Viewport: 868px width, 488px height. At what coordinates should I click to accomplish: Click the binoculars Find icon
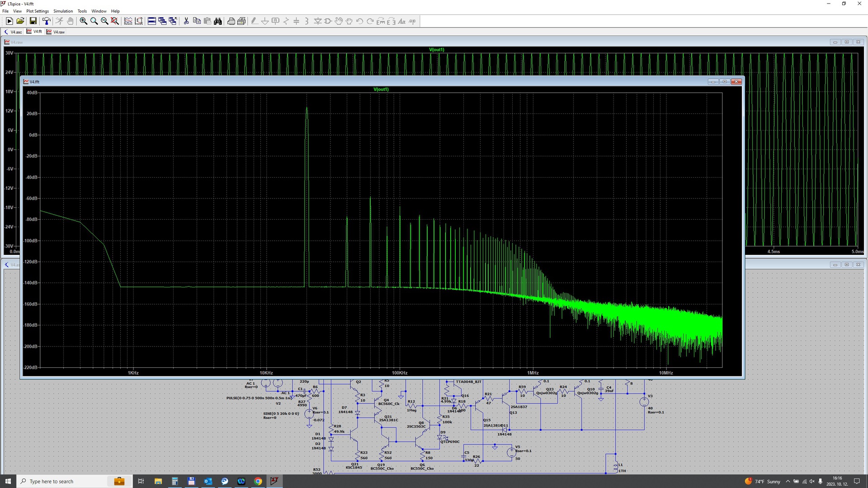coord(218,21)
